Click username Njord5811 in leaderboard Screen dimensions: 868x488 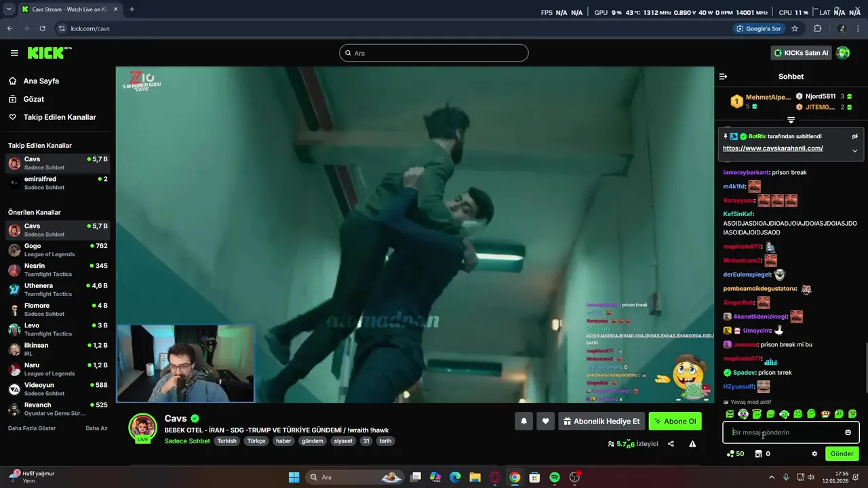(821, 96)
